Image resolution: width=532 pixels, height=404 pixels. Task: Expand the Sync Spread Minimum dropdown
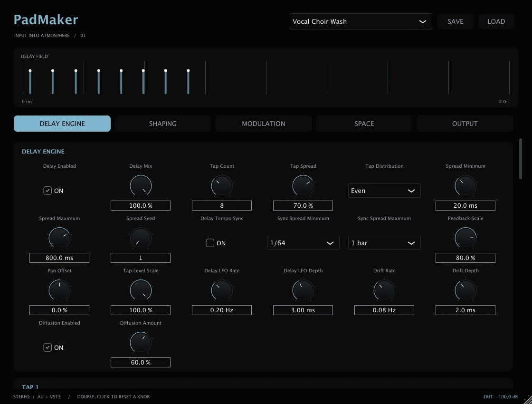303,243
